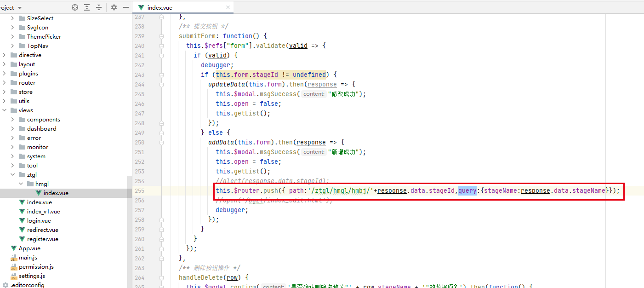Image resolution: width=644 pixels, height=288 pixels.
Task: Click the Expand All icon in Project panel
Action: 87,7
